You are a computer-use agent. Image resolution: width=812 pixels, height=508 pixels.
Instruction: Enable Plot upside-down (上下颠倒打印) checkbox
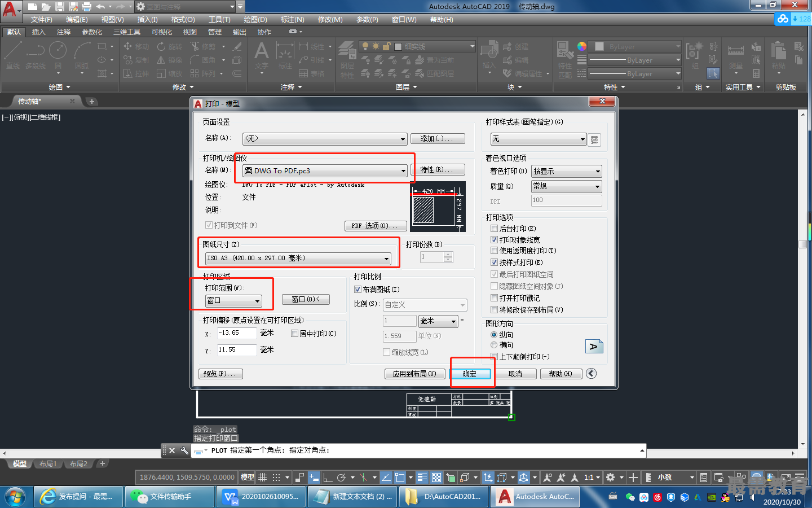[x=494, y=357]
